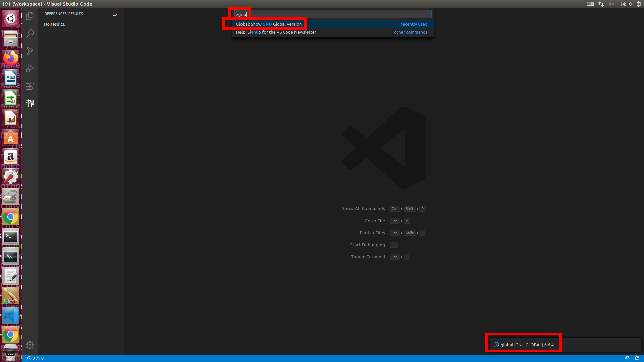The height and width of the screenshot is (362, 644).
Task: Open System Settings tools icon in dock
Action: pos(11,177)
